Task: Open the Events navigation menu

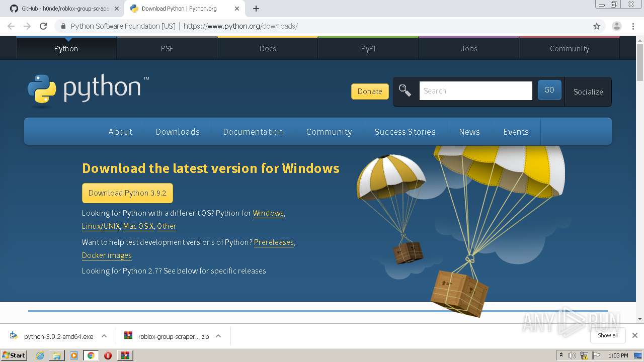Action: (516, 132)
